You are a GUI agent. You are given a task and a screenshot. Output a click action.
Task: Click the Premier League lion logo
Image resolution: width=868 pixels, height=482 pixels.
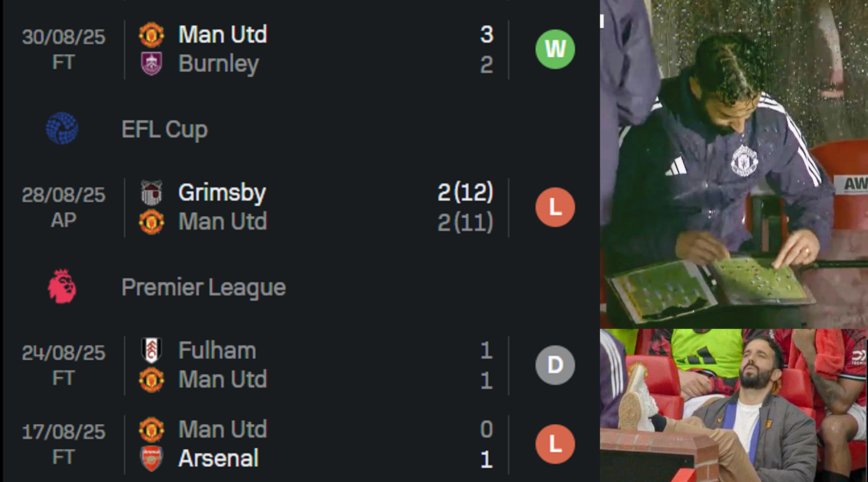tap(62, 287)
